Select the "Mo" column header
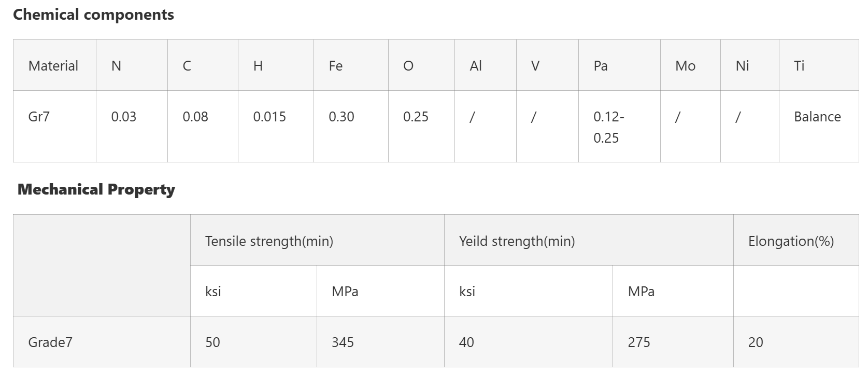868x373 pixels. coord(685,66)
